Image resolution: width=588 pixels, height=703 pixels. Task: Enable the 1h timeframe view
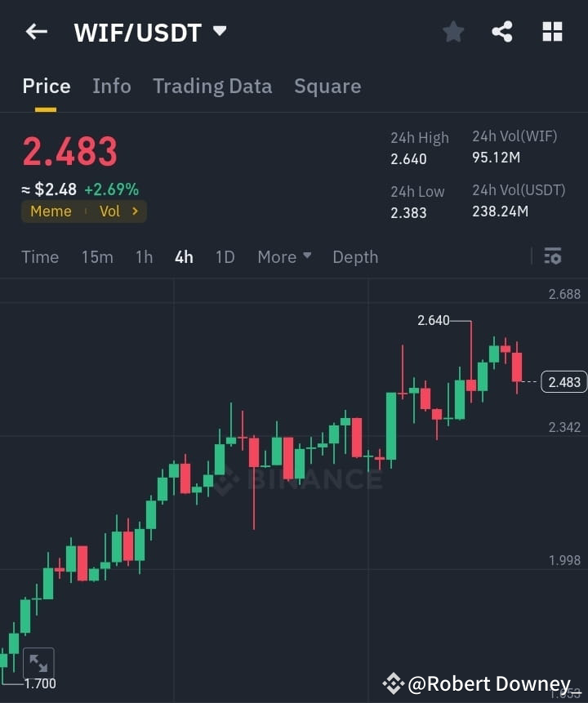tap(144, 256)
